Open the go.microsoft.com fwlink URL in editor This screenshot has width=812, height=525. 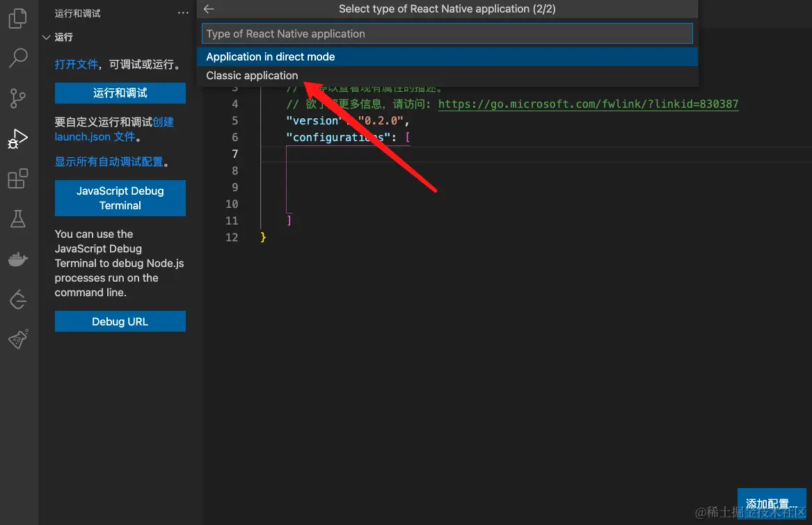pos(588,104)
